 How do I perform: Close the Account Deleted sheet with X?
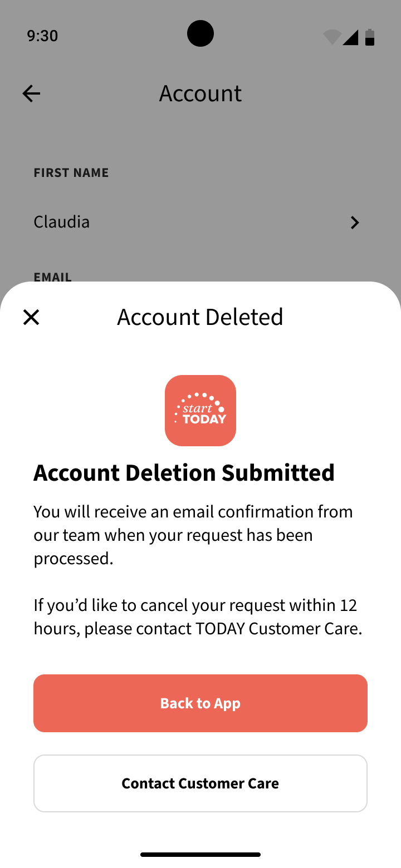[x=31, y=317]
